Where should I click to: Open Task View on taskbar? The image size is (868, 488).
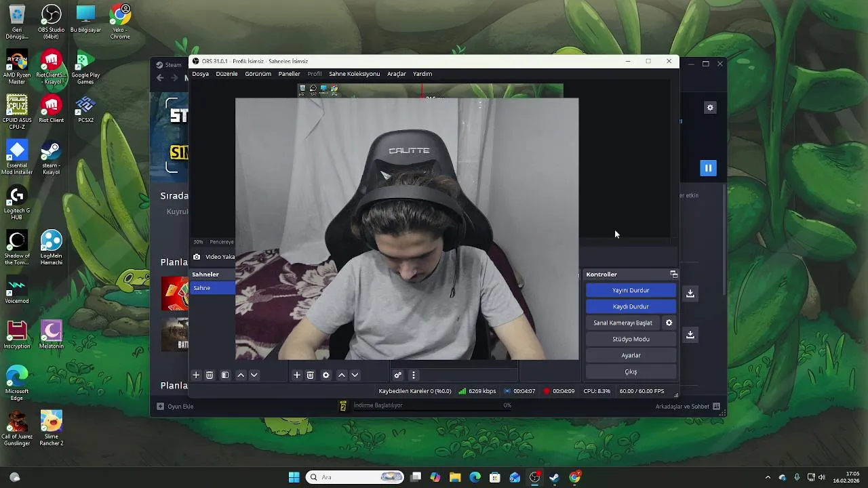tap(416, 477)
